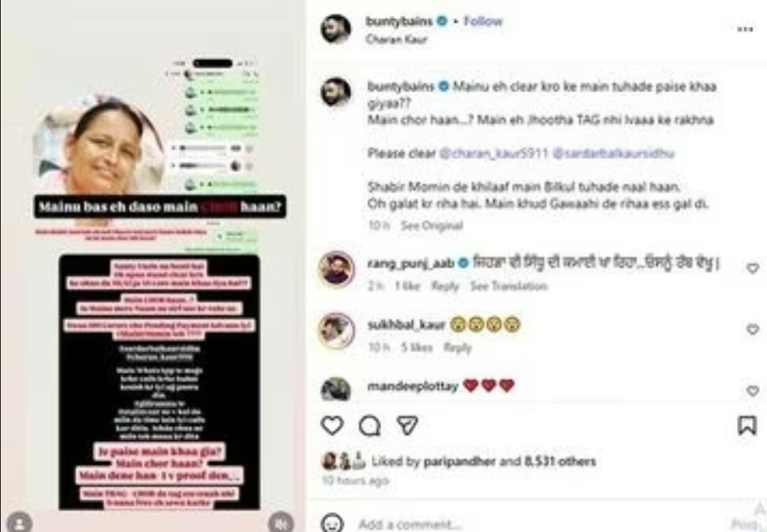The width and height of the screenshot is (767, 532).
Task: Open @charan_kaur5911 mention link
Action: pyautogui.click(x=493, y=153)
